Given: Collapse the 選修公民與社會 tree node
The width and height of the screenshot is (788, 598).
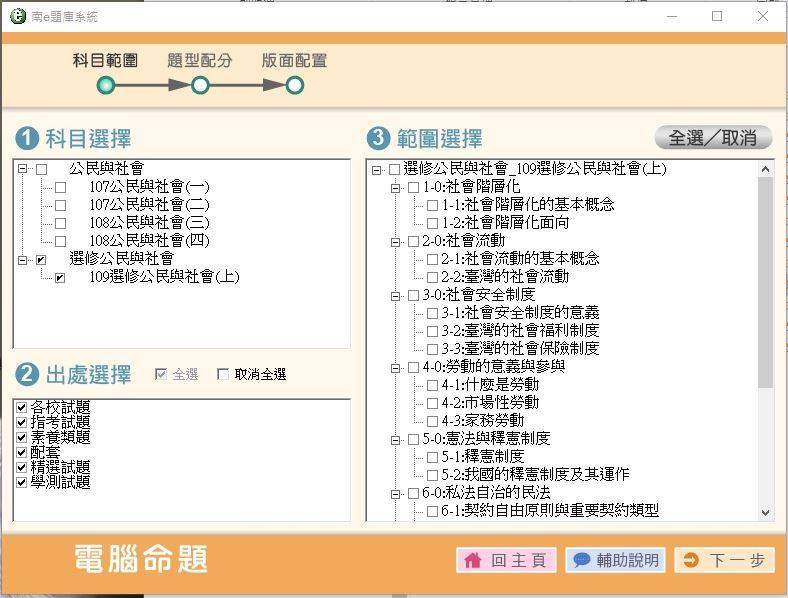Looking at the screenshot, I should [x=23, y=260].
